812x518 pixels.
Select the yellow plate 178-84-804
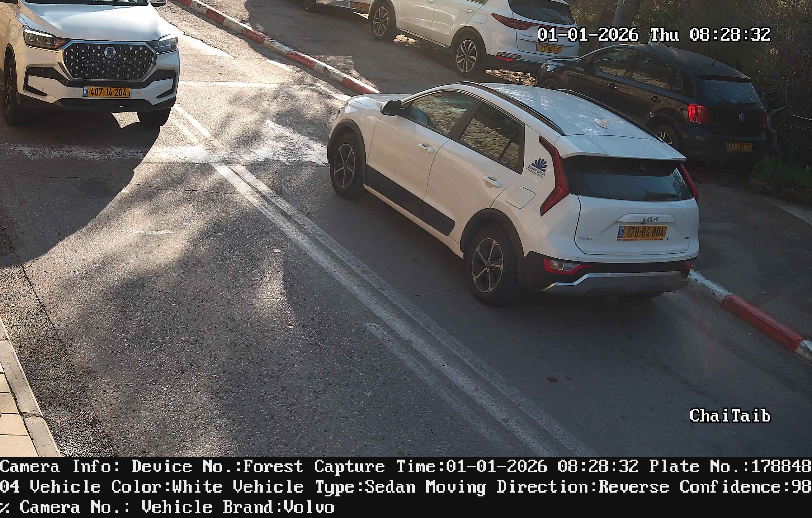click(x=642, y=233)
